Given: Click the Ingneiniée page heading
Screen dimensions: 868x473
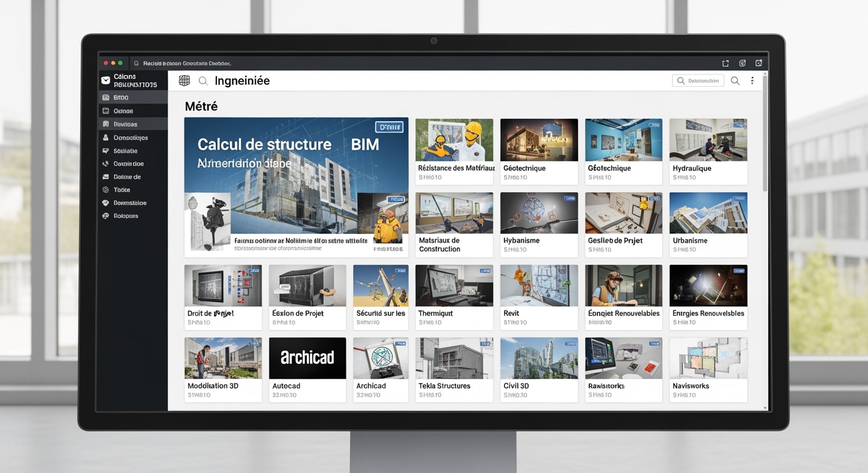Looking at the screenshot, I should click(x=242, y=81).
